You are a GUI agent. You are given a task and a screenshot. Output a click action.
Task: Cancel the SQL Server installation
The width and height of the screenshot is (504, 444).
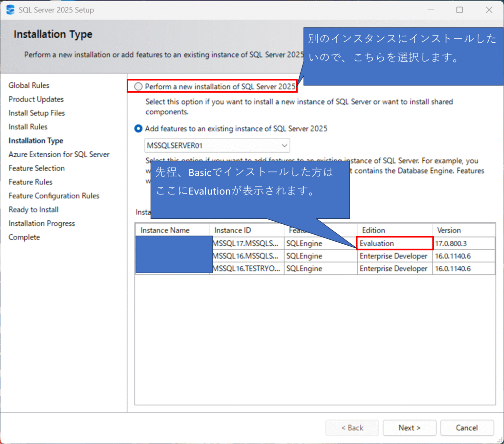(467, 428)
